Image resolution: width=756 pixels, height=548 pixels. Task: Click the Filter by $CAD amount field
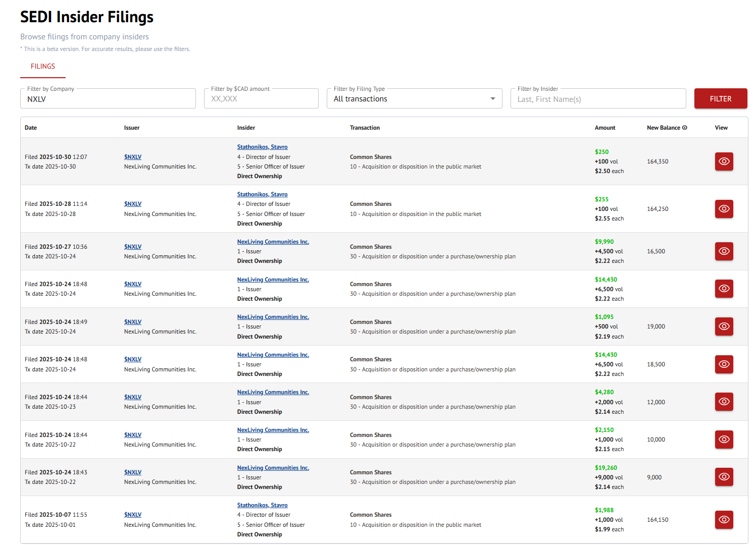click(261, 99)
